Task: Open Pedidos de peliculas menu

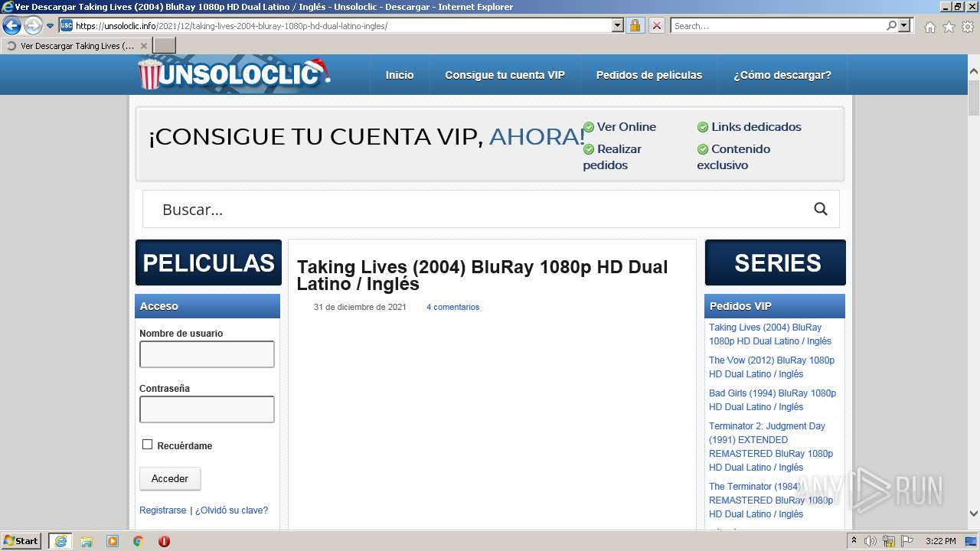Action: [x=649, y=75]
